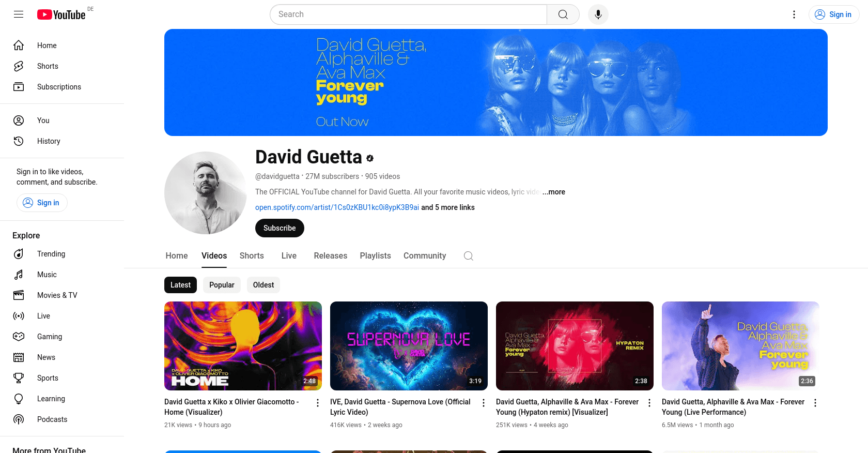Start voice search with microphone icon

(598, 14)
